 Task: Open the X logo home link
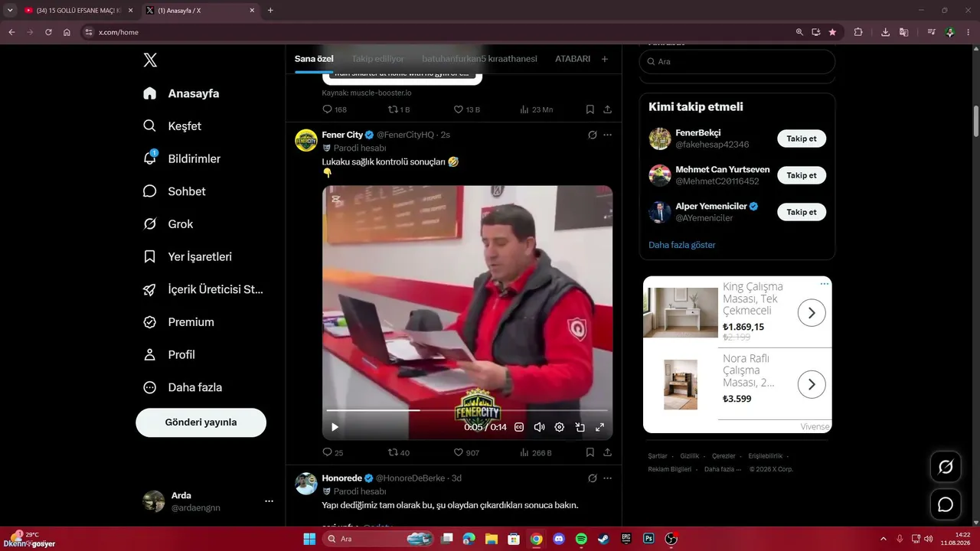coord(150,60)
